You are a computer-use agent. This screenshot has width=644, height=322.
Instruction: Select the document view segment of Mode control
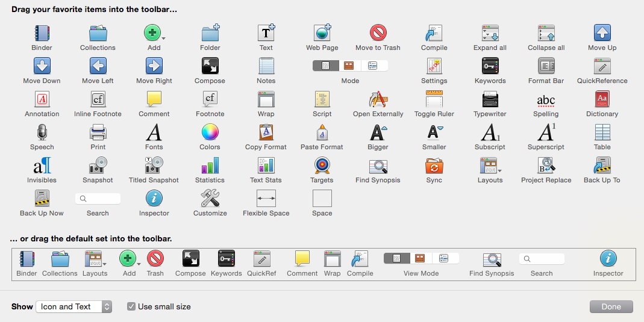326,66
